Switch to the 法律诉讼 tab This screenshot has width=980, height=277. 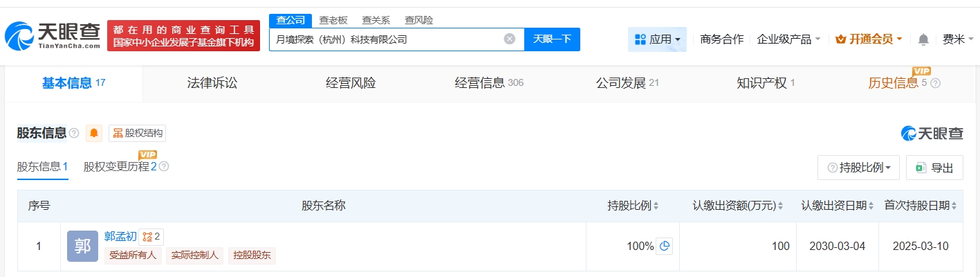[212, 83]
